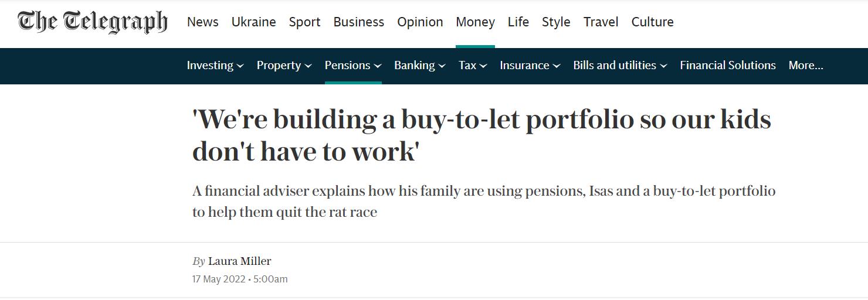Screen dimensions: 868x300
Task: Open author Laura Miller's page
Action: 239,261
